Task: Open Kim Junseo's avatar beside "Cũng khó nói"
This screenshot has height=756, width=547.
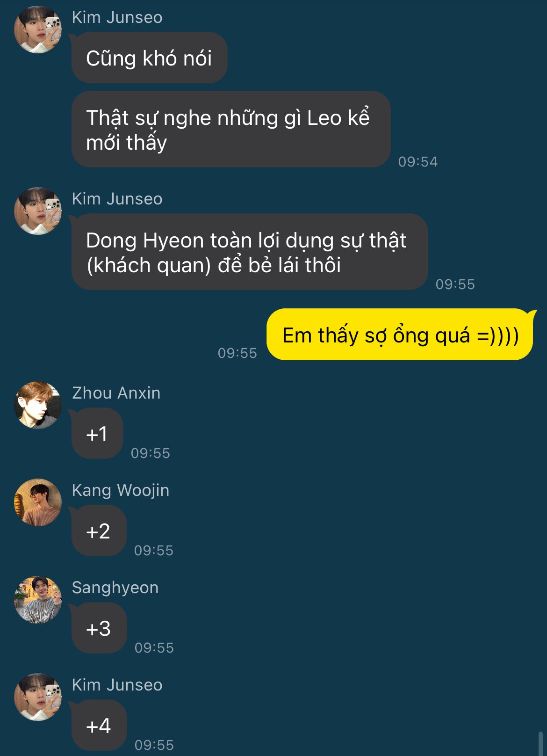Action: coord(38,29)
